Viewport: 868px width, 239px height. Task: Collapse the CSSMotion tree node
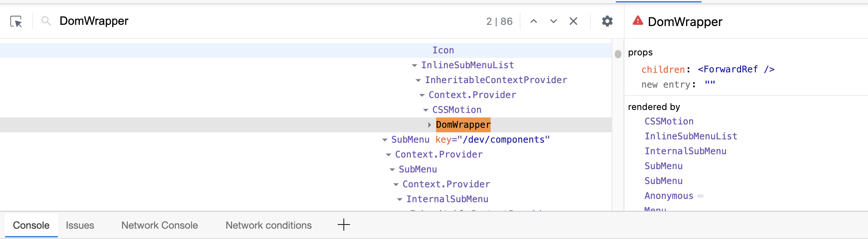click(426, 110)
